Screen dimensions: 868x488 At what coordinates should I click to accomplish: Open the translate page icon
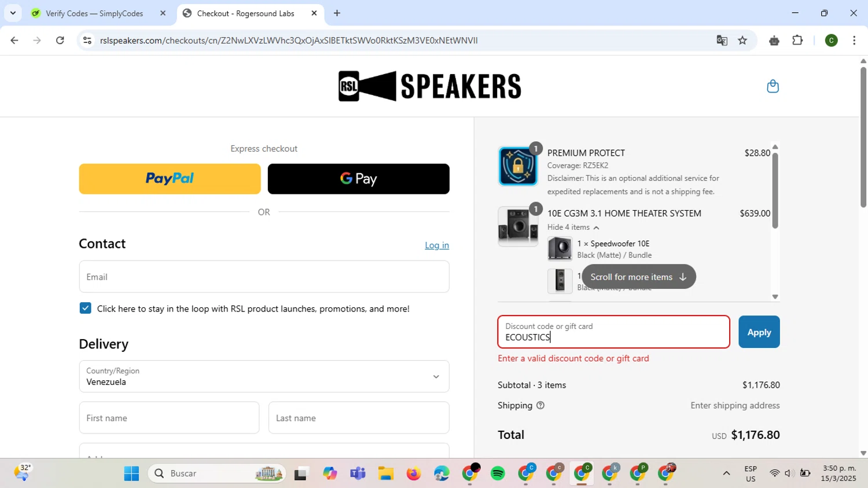(722, 41)
